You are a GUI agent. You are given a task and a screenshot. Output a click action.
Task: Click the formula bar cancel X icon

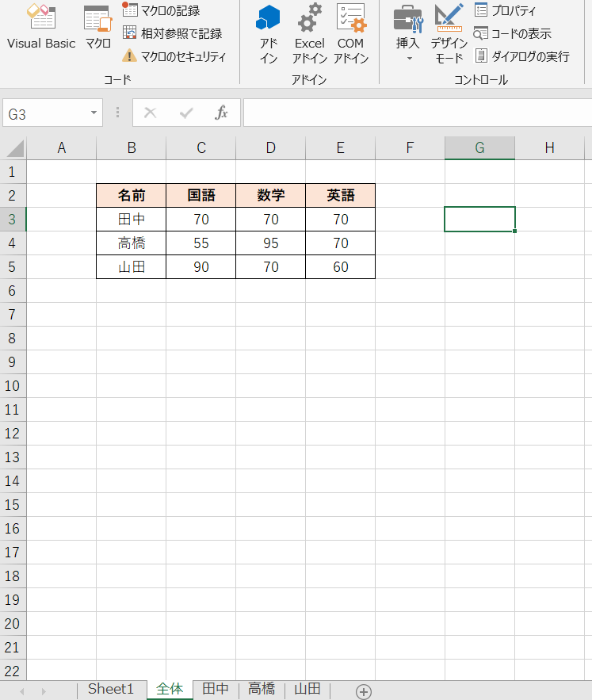tap(151, 113)
